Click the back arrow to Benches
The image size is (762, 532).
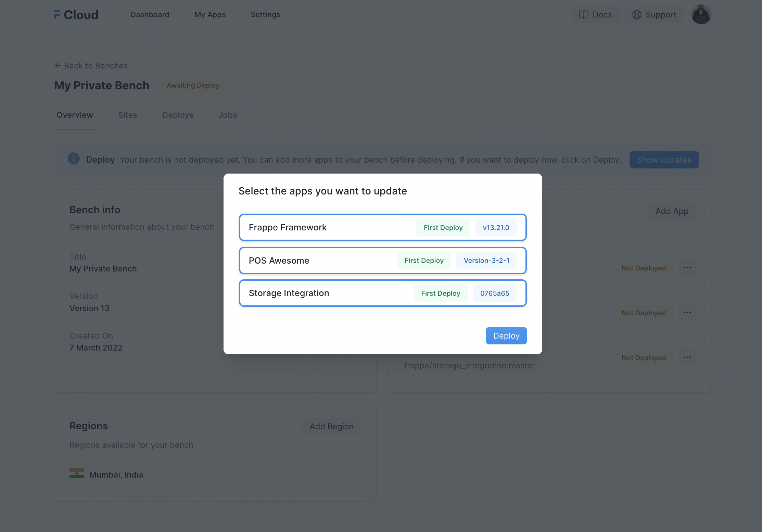click(58, 66)
